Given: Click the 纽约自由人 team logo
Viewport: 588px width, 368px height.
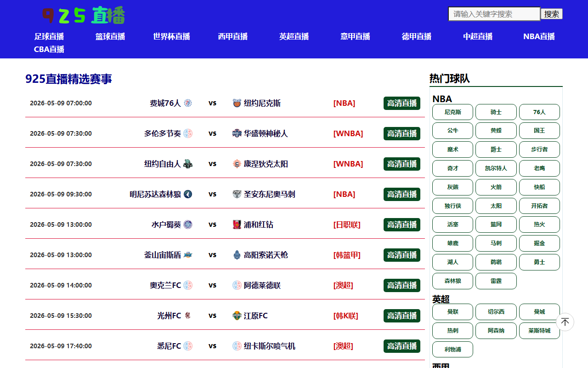Looking at the screenshot, I should pos(188,164).
